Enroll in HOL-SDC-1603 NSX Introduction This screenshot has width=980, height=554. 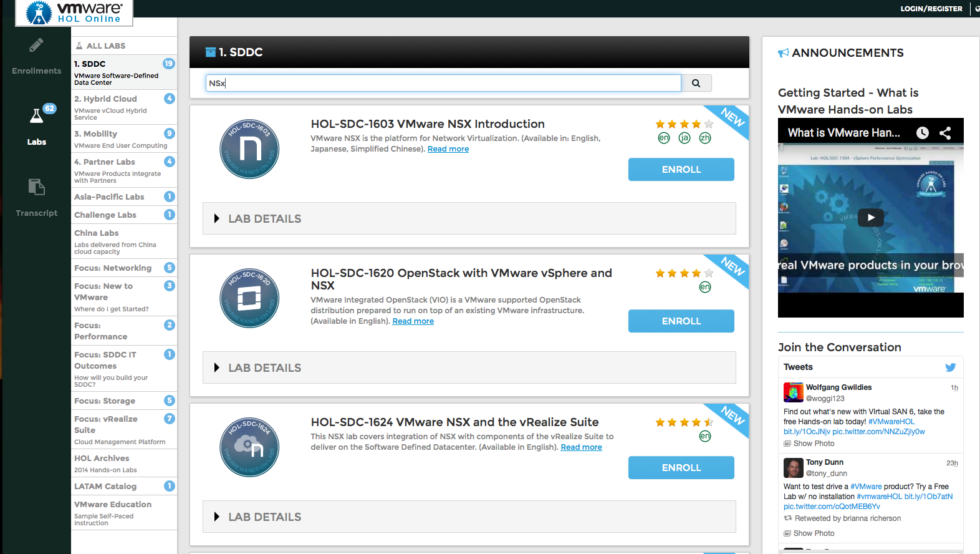tap(681, 169)
